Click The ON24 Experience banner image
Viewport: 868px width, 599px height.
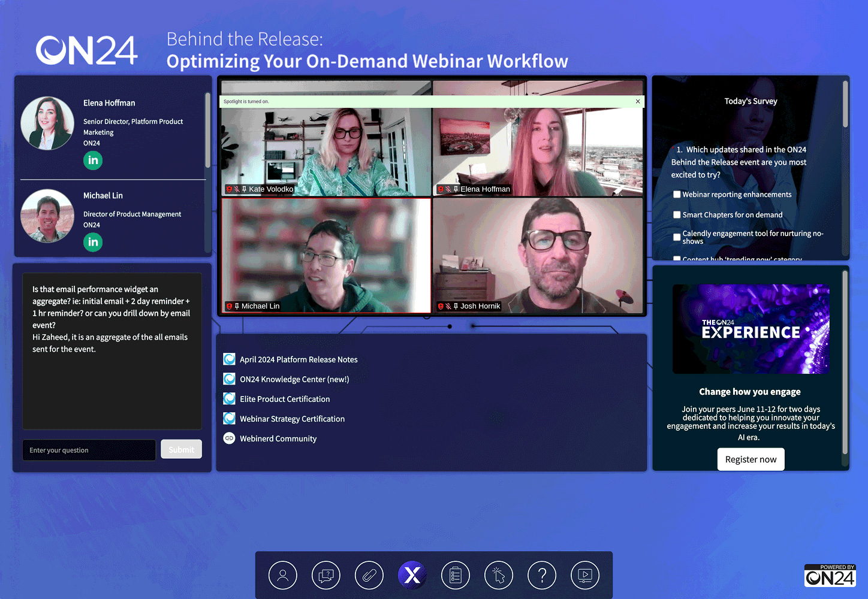click(x=751, y=329)
